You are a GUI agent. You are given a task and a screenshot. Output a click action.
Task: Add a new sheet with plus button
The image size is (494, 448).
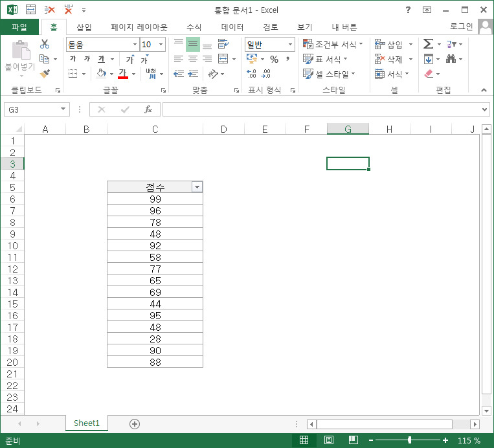(135, 424)
